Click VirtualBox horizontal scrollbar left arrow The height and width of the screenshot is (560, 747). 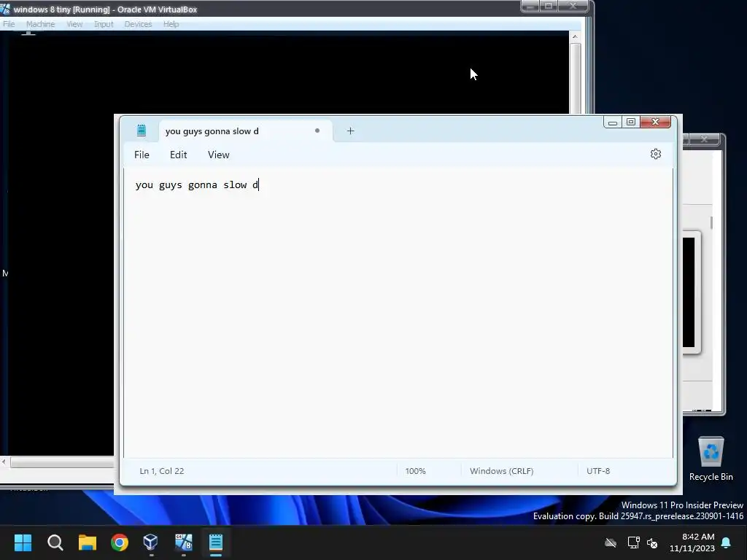pyautogui.click(x=4, y=462)
